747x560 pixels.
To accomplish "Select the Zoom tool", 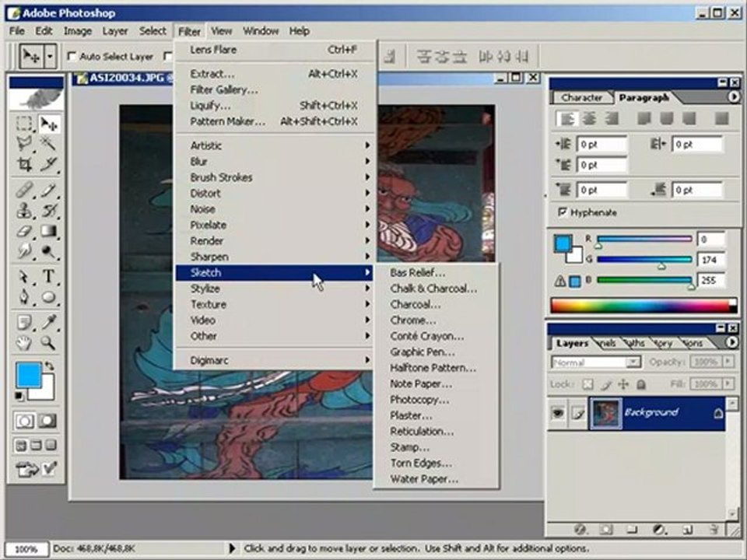I will coord(48,342).
